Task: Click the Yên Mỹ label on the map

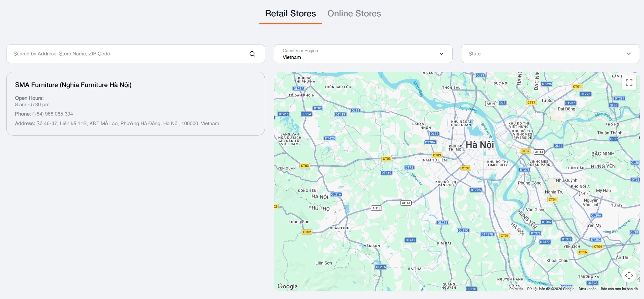Action: [x=594, y=225]
